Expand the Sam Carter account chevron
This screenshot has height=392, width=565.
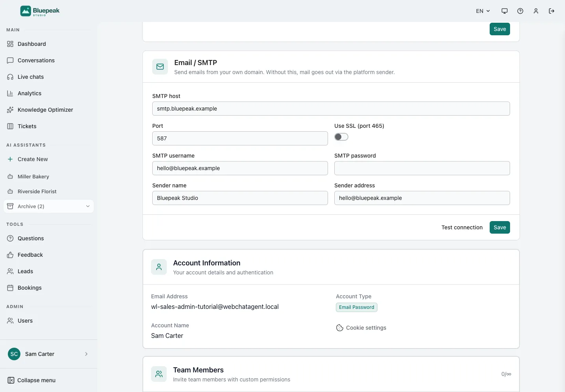click(x=86, y=354)
